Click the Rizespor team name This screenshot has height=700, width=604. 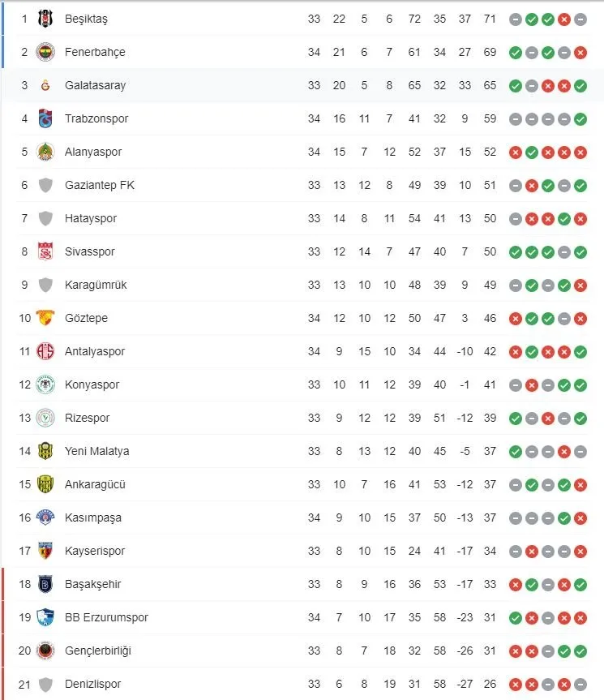[88, 418]
